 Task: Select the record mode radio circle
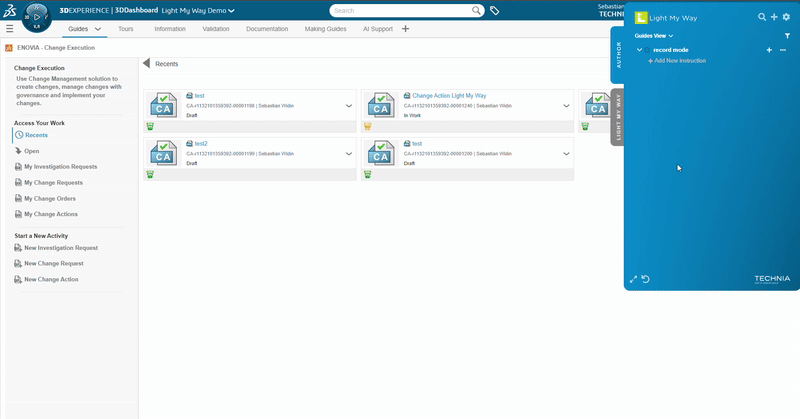point(647,50)
